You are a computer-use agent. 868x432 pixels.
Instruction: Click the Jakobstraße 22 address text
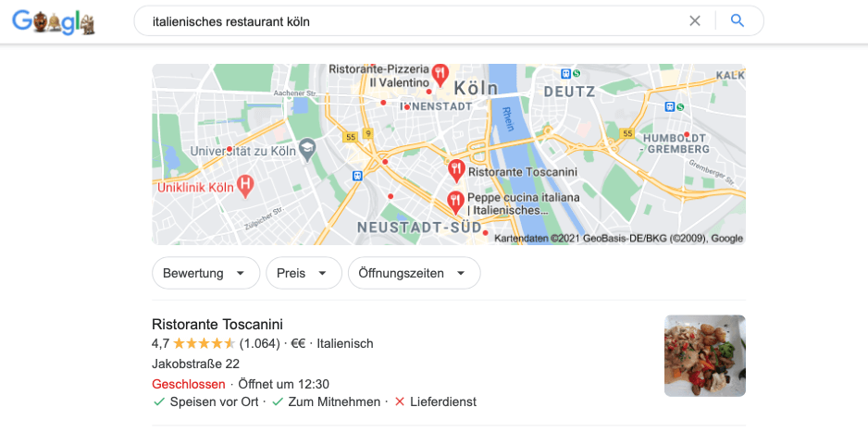tap(195, 364)
